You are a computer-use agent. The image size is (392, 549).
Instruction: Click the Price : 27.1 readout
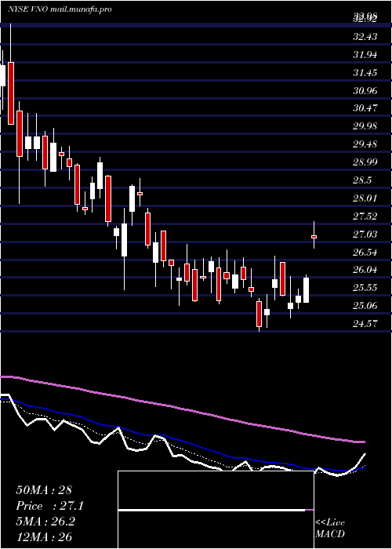point(49,506)
